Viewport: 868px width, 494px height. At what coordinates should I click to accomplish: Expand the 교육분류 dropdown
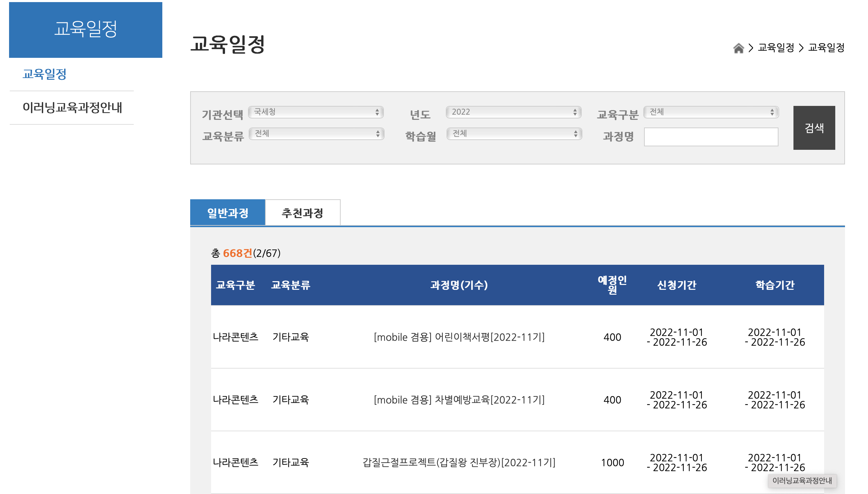pos(316,133)
